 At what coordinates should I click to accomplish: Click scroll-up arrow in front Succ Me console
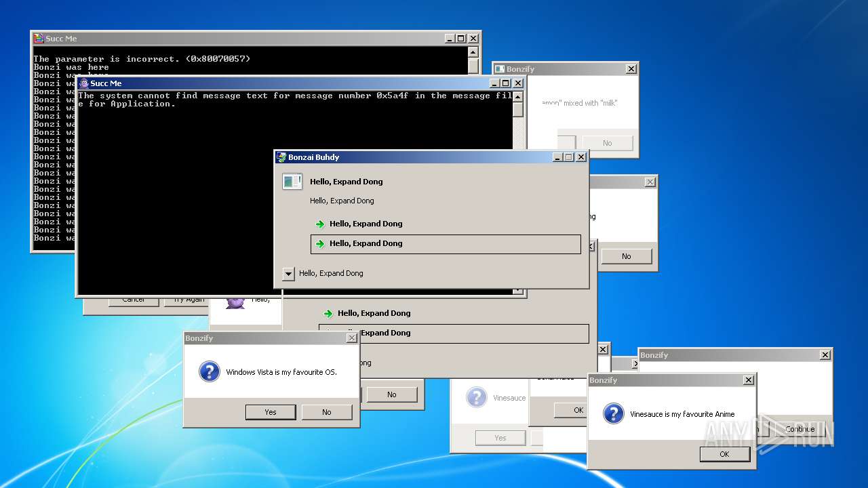point(518,97)
